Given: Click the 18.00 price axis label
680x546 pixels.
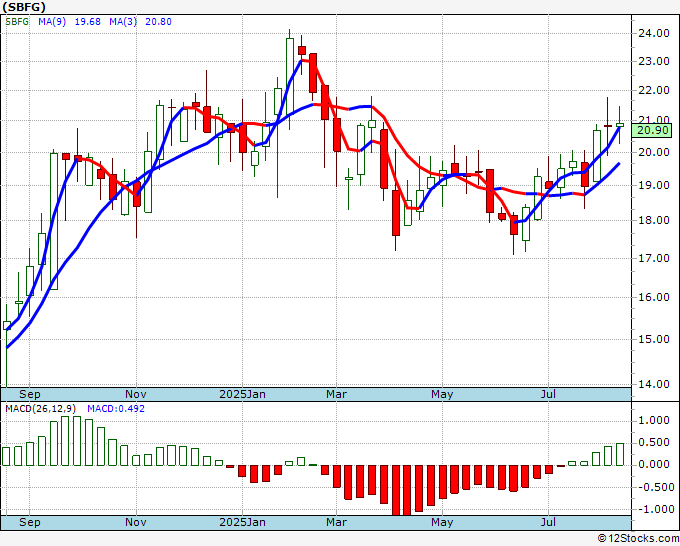Looking at the screenshot, I should [x=654, y=220].
